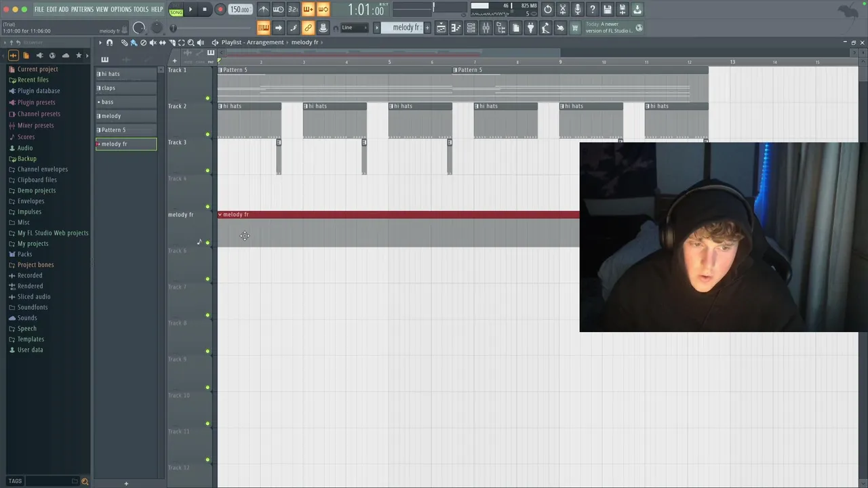This screenshot has height=488, width=868.
Task: Expand the Recent files folder
Action: coord(33,79)
